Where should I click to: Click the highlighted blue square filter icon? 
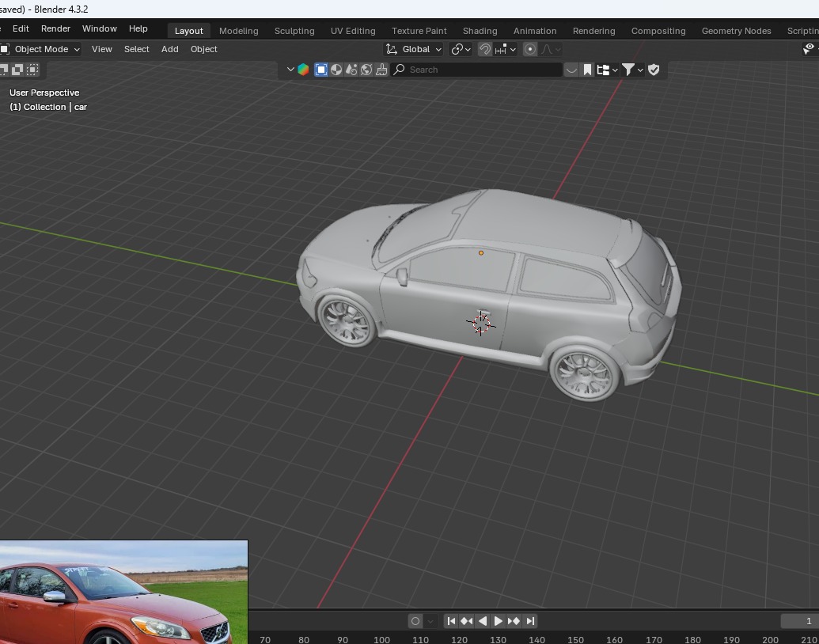[x=321, y=70]
